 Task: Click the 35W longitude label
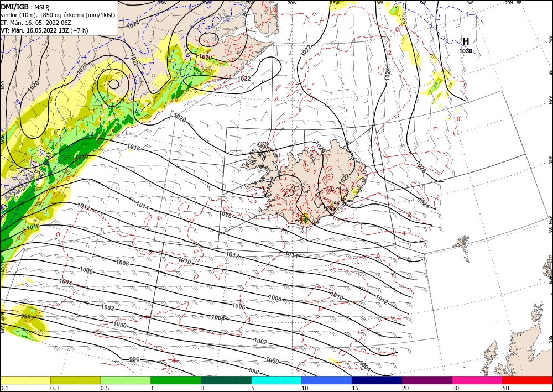(162, 2)
